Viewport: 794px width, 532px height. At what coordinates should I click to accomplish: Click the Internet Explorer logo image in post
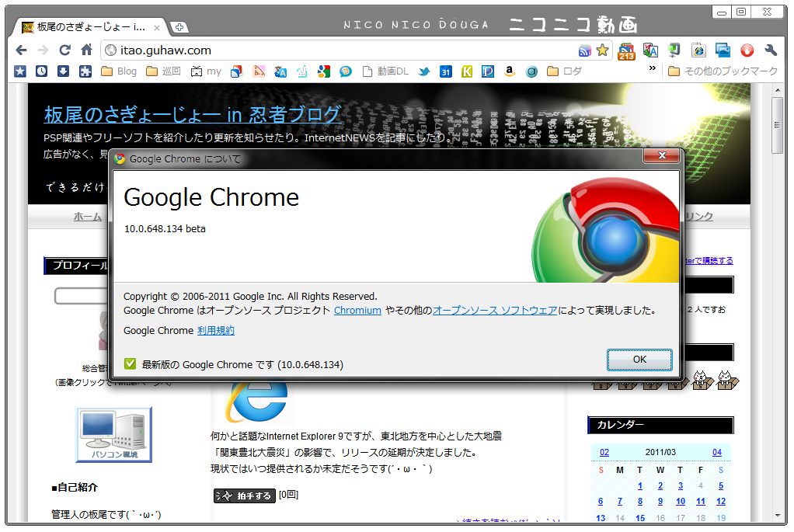click(x=257, y=402)
